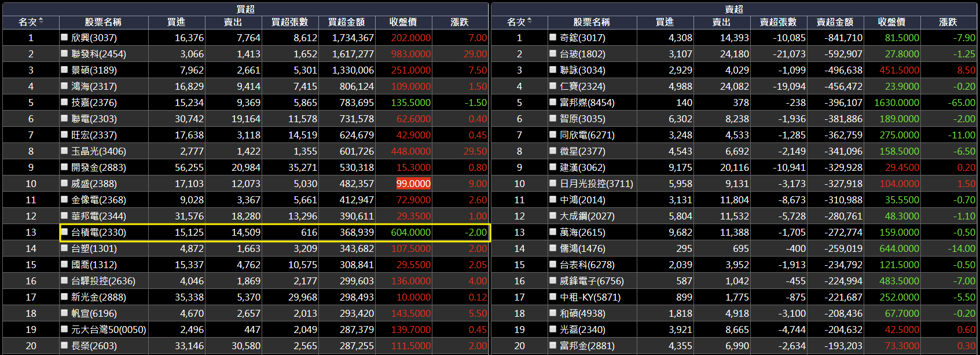This screenshot has height=355, width=980.
Task: Click the 買超金額 column header
Action: click(347, 22)
